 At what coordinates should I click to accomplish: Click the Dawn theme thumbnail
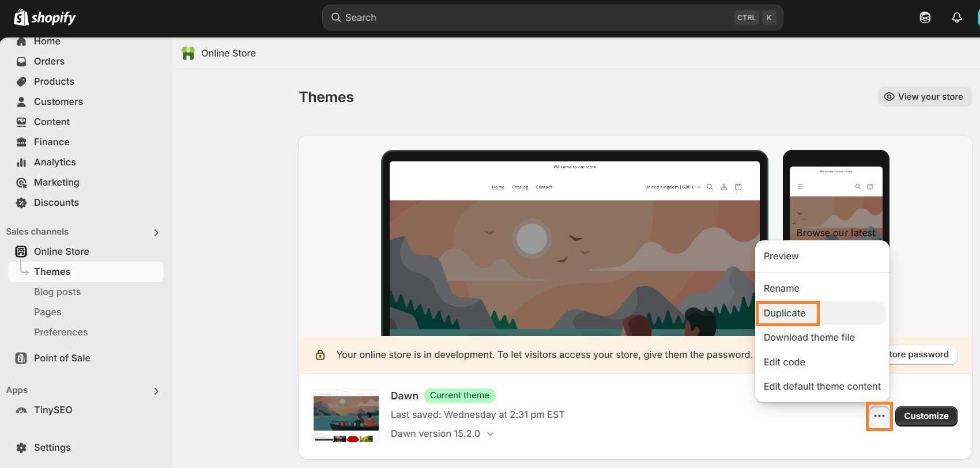coord(346,416)
